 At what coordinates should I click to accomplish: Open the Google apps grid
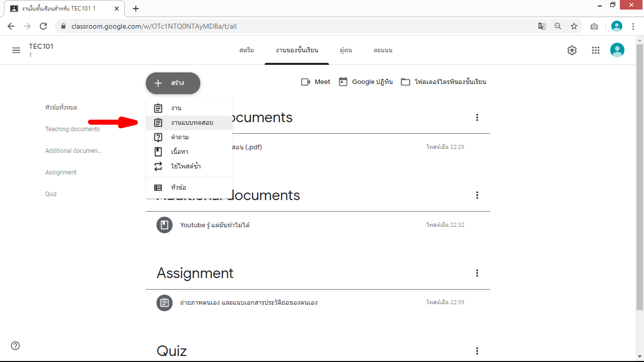coord(596,50)
